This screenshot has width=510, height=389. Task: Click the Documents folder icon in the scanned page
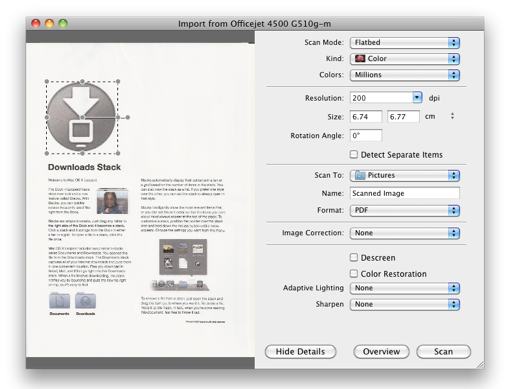pyautogui.click(x=60, y=301)
